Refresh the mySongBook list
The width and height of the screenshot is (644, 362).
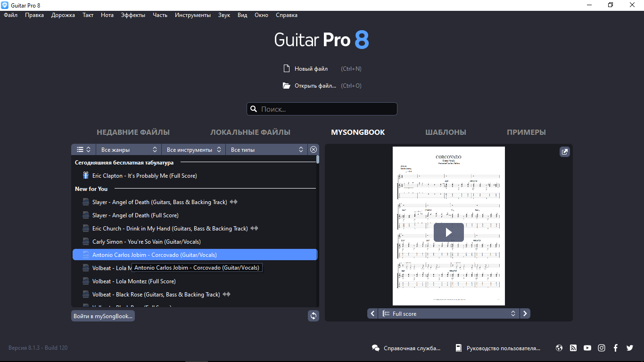pyautogui.click(x=314, y=316)
